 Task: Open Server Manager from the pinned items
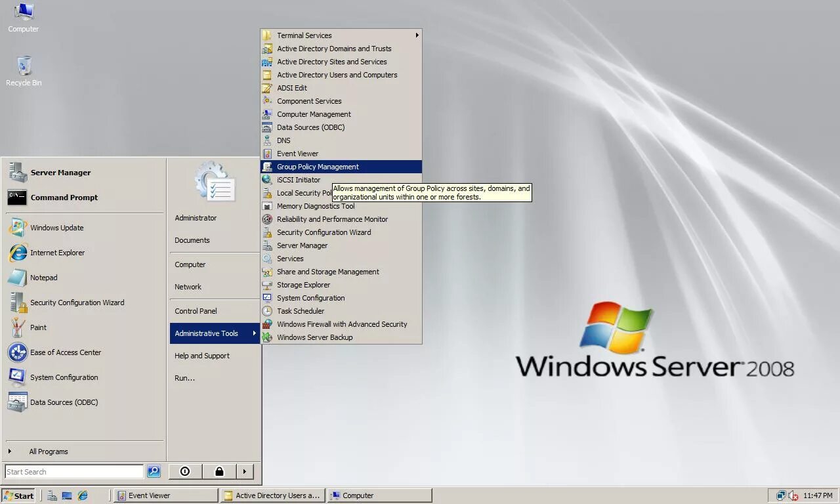(x=60, y=173)
